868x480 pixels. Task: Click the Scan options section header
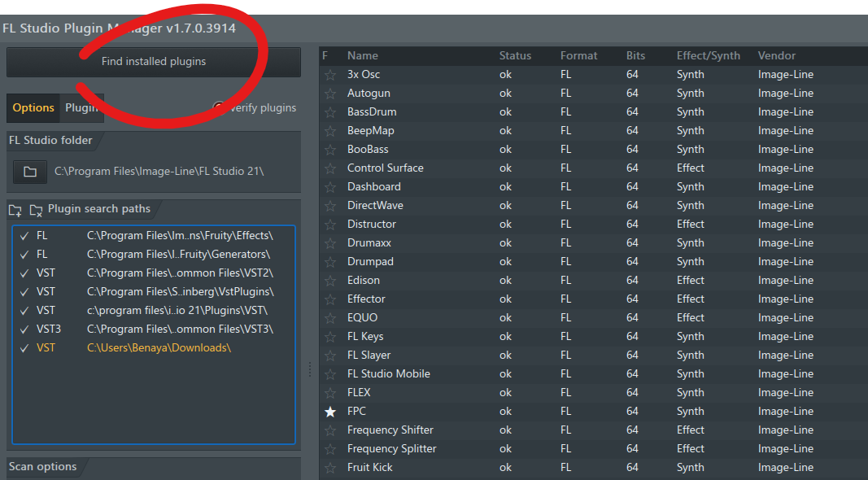point(42,467)
